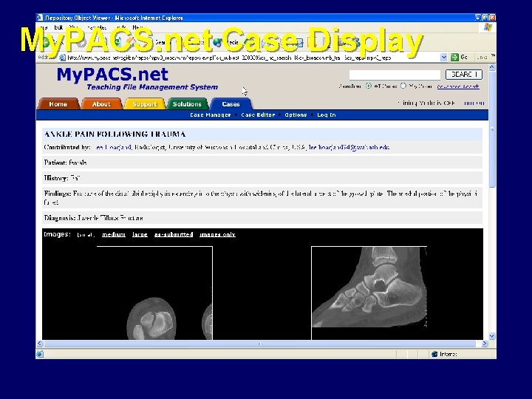
Task: Switch images to large size
Action: 140,234
